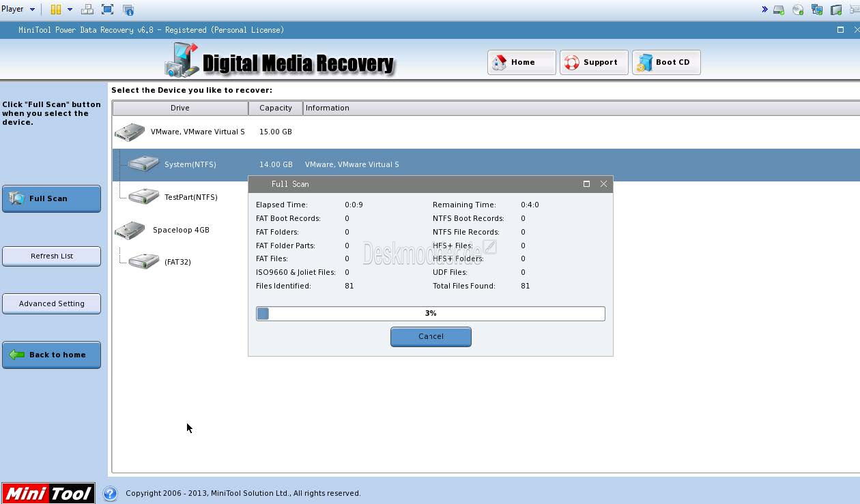Viewport: 860px width, 504px height.
Task: Click the MiniTool logo
Action: click(x=48, y=494)
